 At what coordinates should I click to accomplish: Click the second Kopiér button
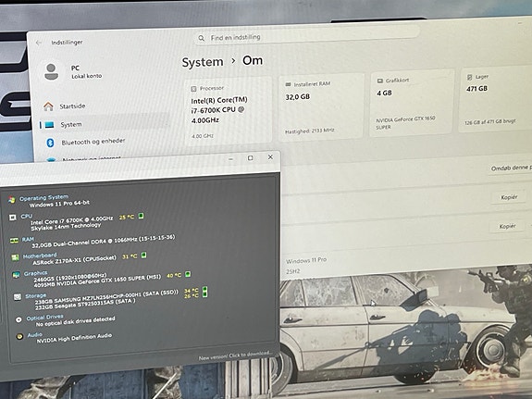[507, 226]
